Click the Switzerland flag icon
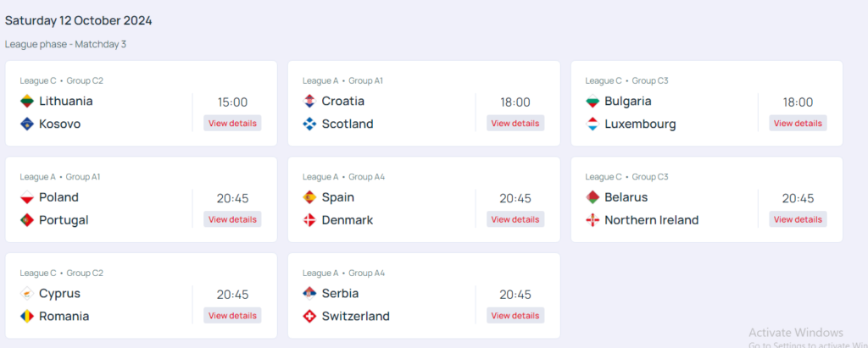 (x=309, y=317)
